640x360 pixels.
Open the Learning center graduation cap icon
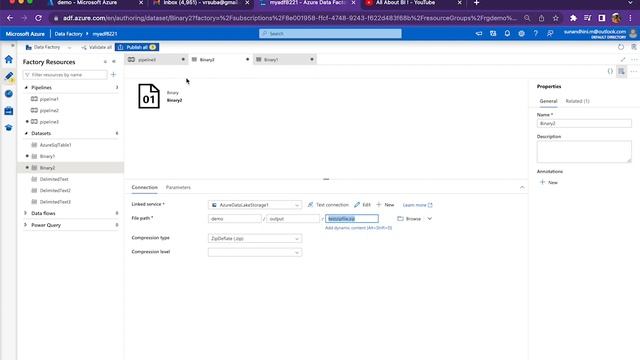tap(9, 128)
